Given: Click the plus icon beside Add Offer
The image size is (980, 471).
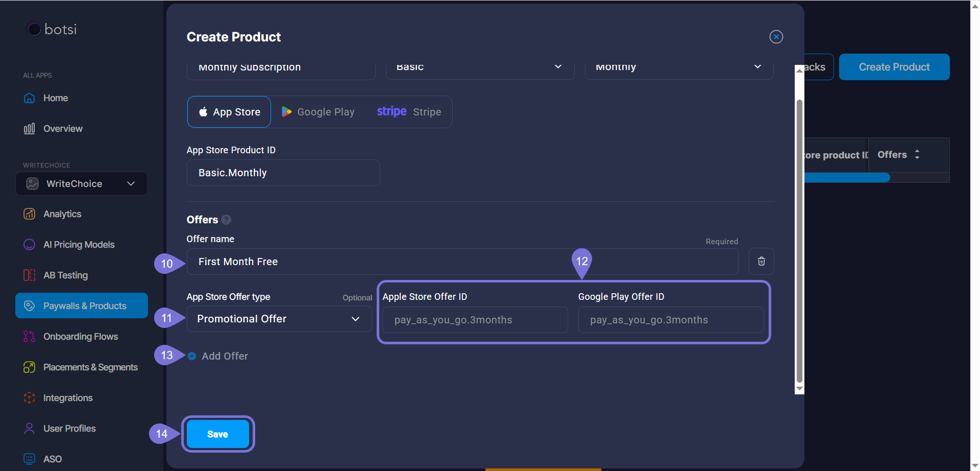Looking at the screenshot, I should coord(192,356).
